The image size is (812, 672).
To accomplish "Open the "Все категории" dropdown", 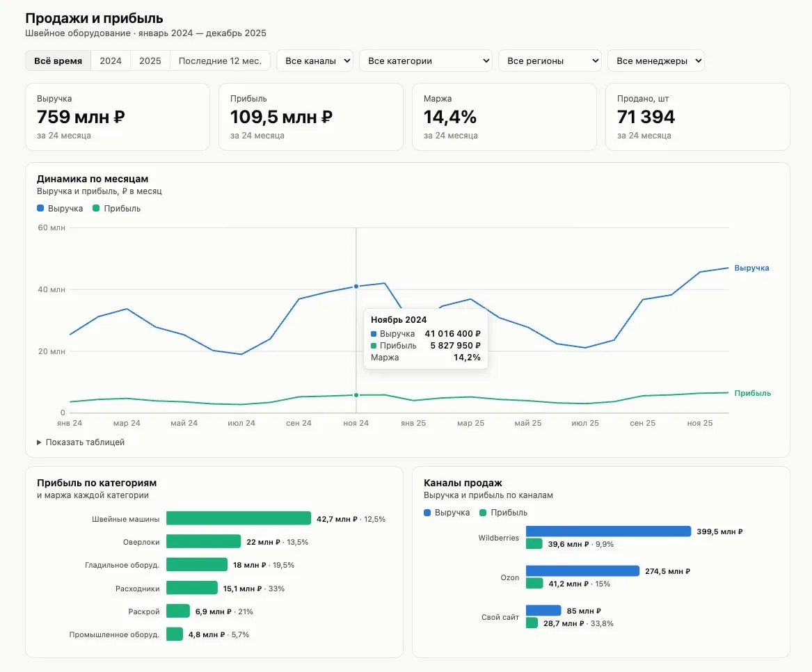I will (x=426, y=61).
